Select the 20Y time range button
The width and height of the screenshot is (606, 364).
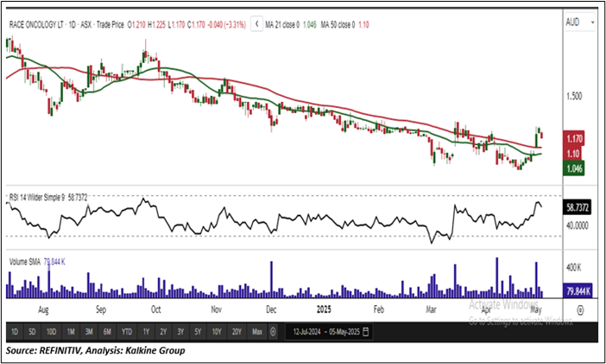click(237, 331)
